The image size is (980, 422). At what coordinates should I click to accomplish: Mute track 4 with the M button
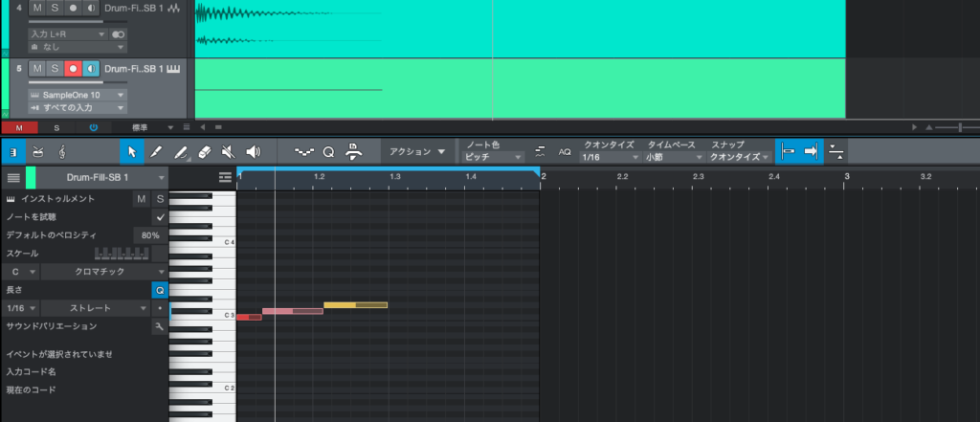coord(36,8)
